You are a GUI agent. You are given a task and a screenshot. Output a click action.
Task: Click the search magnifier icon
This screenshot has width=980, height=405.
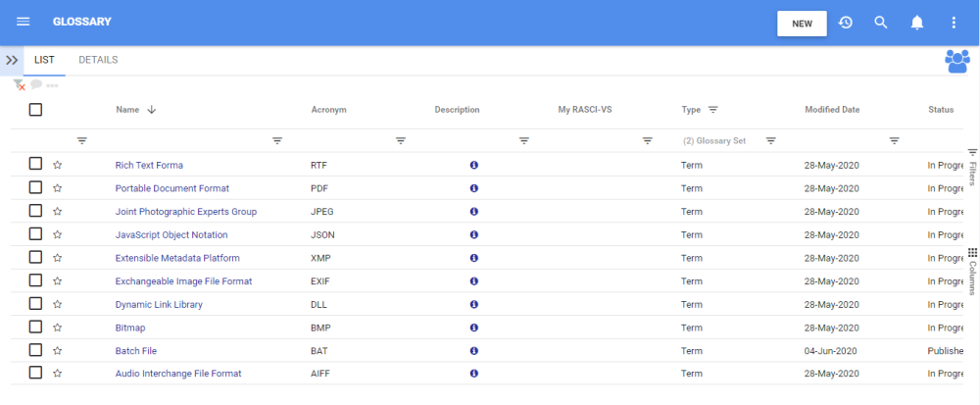[881, 23]
